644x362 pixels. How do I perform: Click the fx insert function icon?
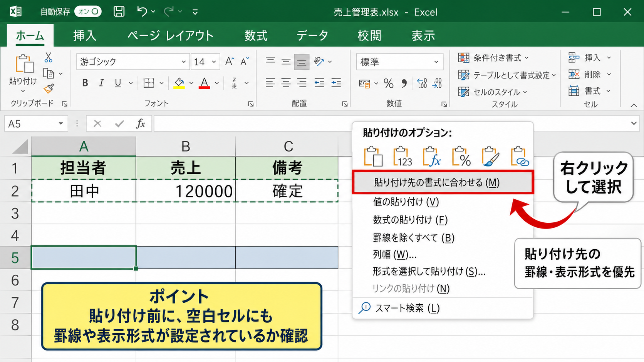pos(141,123)
